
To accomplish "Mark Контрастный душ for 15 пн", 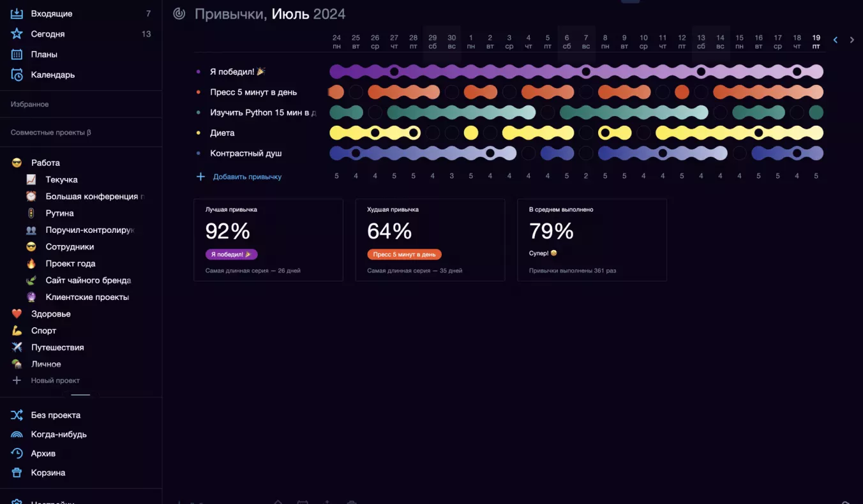I will [740, 153].
